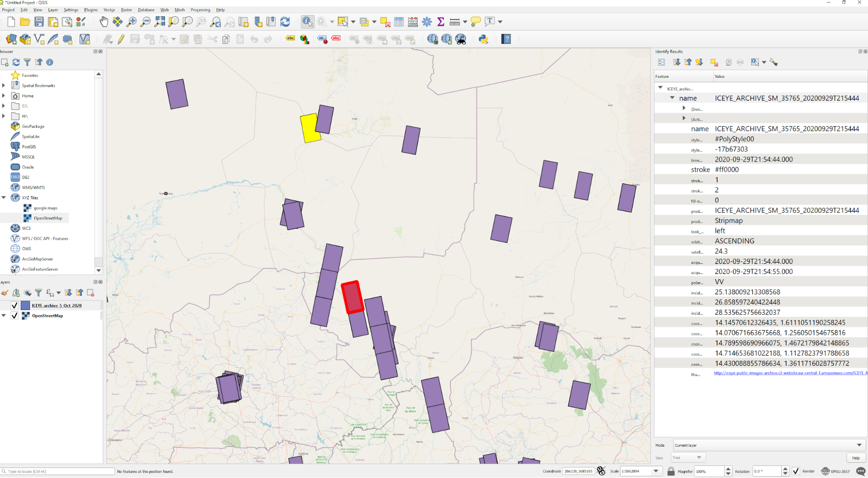
Task: Expand the OpenStreetMap layer node
Action: pyautogui.click(x=3, y=316)
